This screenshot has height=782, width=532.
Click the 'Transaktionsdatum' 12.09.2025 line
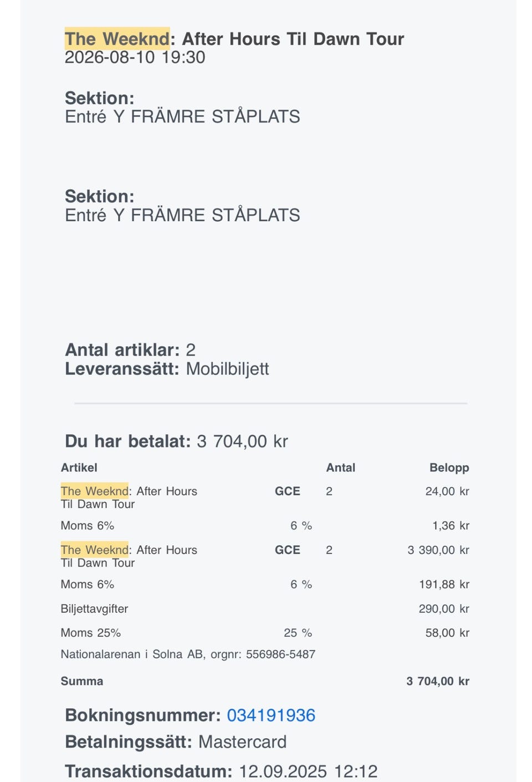click(221, 771)
